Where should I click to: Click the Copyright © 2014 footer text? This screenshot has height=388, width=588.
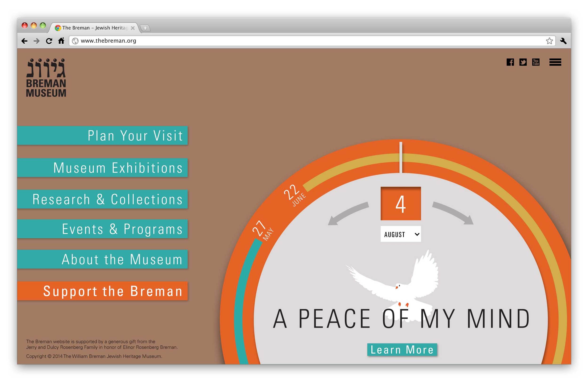pyautogui.click(x=94, y=356)
